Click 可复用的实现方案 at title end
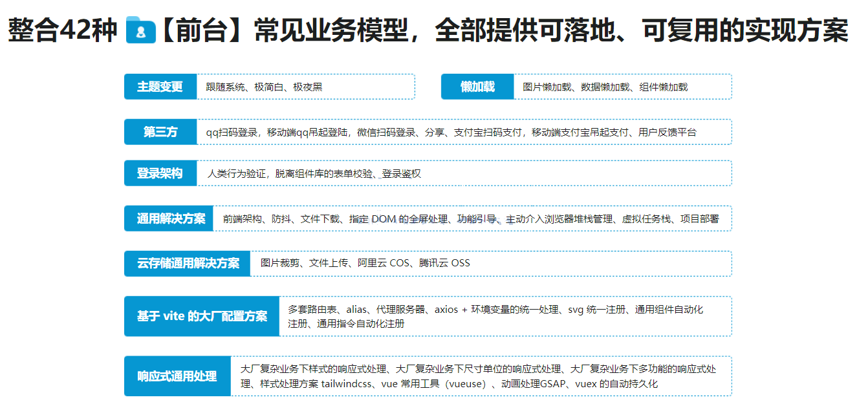This screenshot has height=415, width=868. [744, 31]
